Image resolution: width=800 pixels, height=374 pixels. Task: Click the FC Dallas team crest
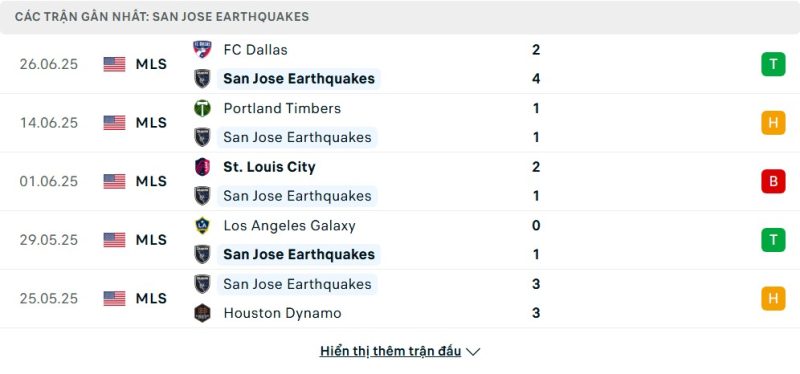point(203,49)
